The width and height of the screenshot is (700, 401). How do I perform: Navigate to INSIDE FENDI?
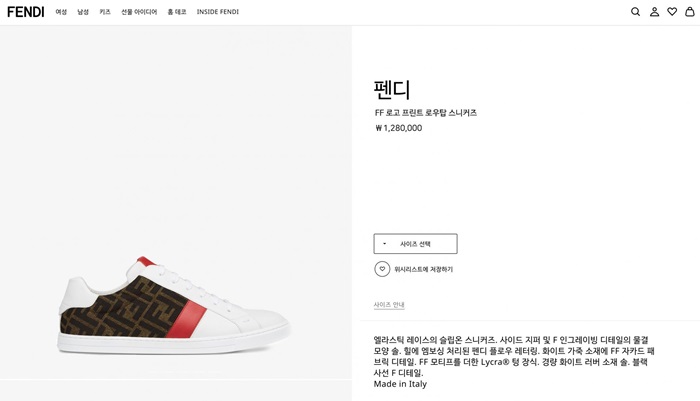[x=217, y=12]
